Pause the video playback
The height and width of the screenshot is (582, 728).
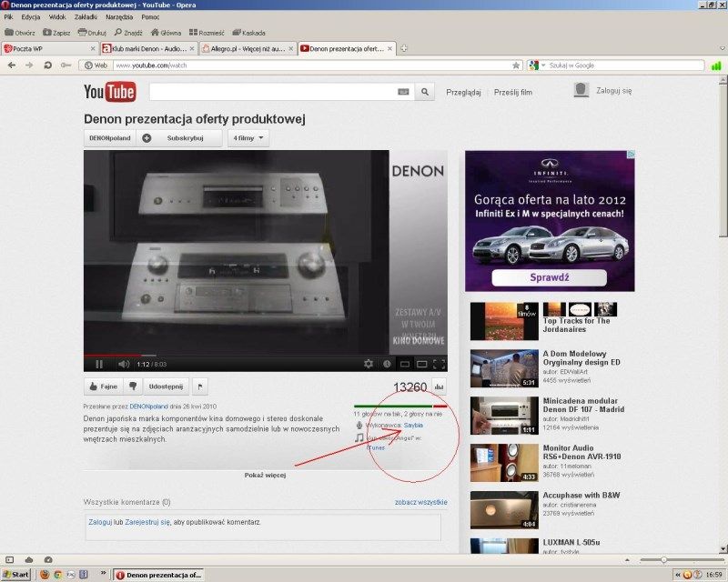pyautogui.click(x=99, y=365)
